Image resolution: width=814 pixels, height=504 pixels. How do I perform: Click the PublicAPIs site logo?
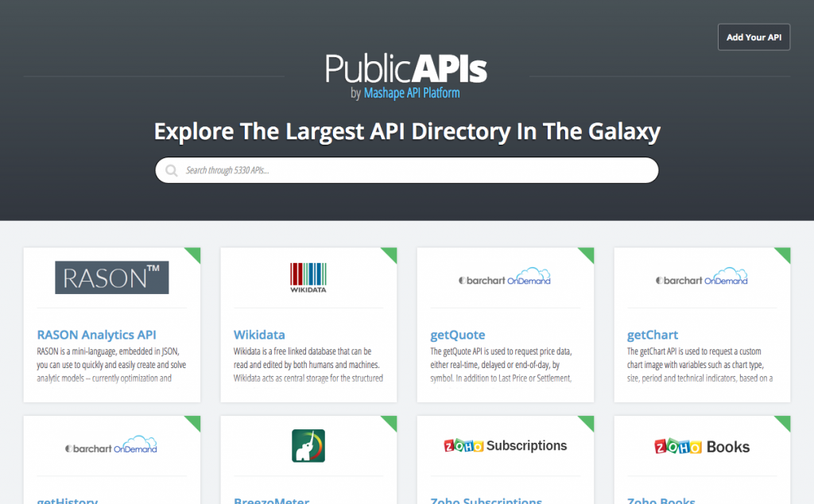tap(406, 69)
